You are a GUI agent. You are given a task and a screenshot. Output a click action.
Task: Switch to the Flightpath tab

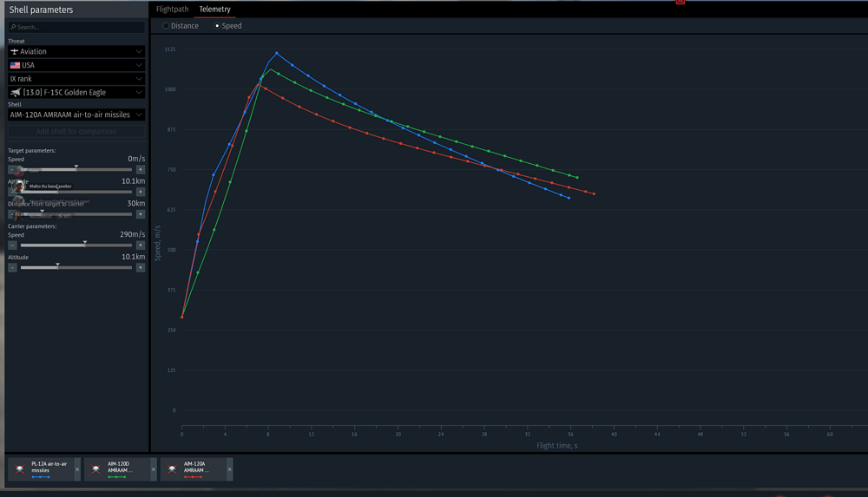point(172,10)
